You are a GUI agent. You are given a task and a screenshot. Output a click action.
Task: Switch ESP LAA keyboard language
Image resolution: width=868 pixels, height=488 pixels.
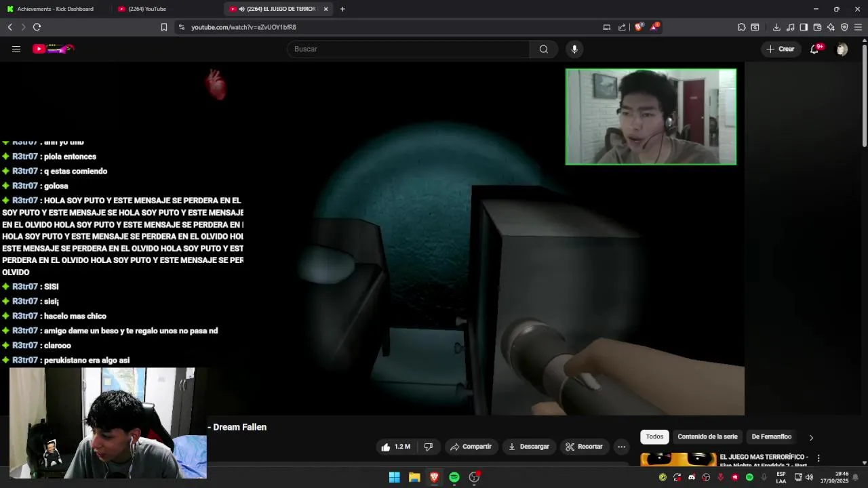(781, 477)
